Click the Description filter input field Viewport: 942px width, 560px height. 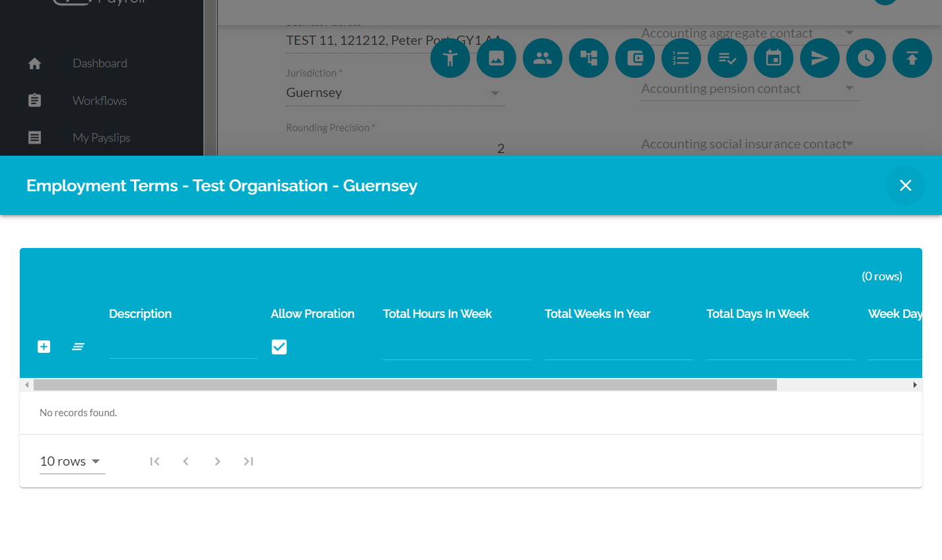(x=183, y=348)
